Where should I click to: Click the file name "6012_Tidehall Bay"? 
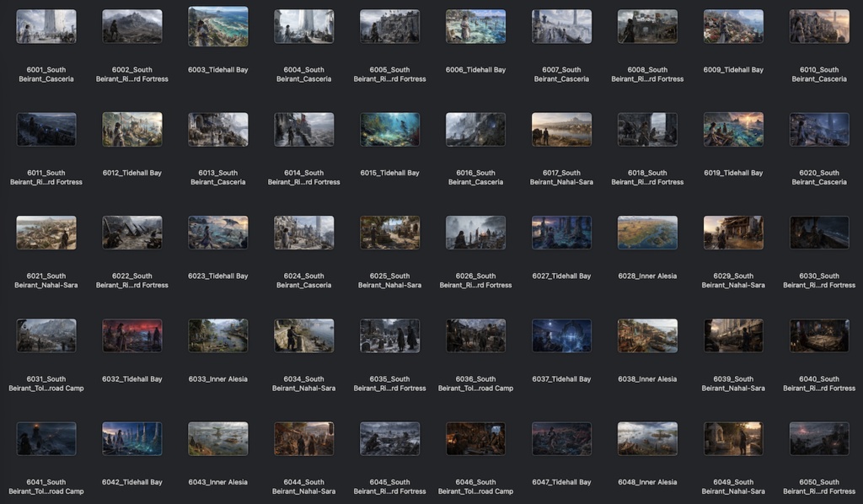pyautogui.click(x=132, y=173)
